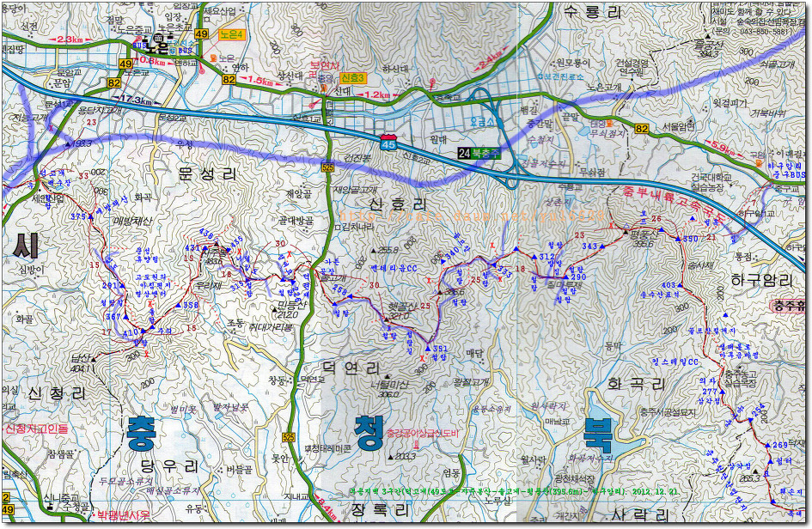Viewport: 812px width, 529px height.
Task: Click the 수룡리 label at top
Action: pyautogui.click(x=592, y=12)
